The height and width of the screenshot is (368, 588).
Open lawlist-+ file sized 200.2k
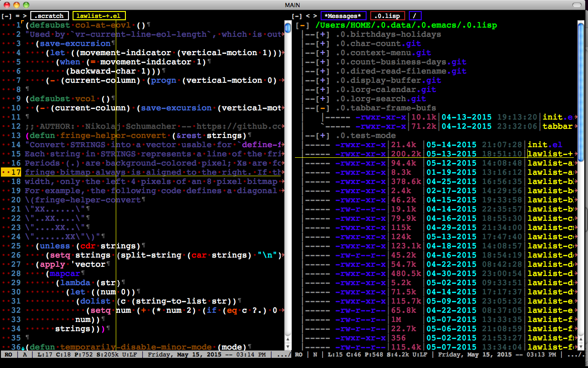(550, 154)
